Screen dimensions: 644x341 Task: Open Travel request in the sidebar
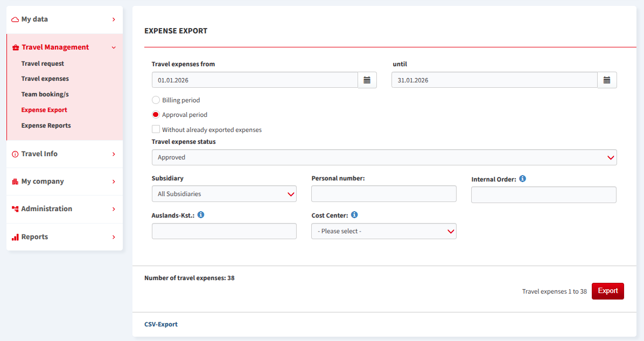coord(43,64)
